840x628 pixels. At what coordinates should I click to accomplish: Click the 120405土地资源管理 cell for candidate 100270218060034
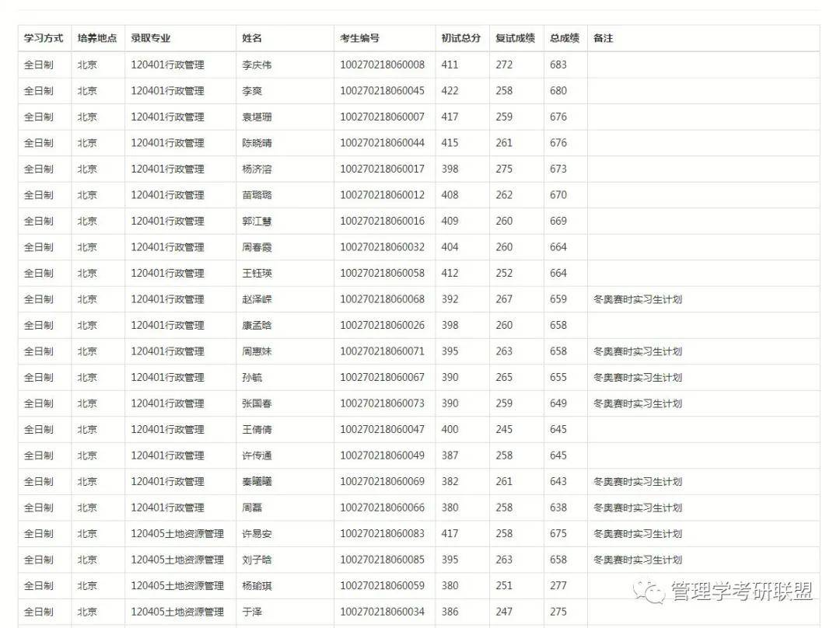(x=177, y=612)
